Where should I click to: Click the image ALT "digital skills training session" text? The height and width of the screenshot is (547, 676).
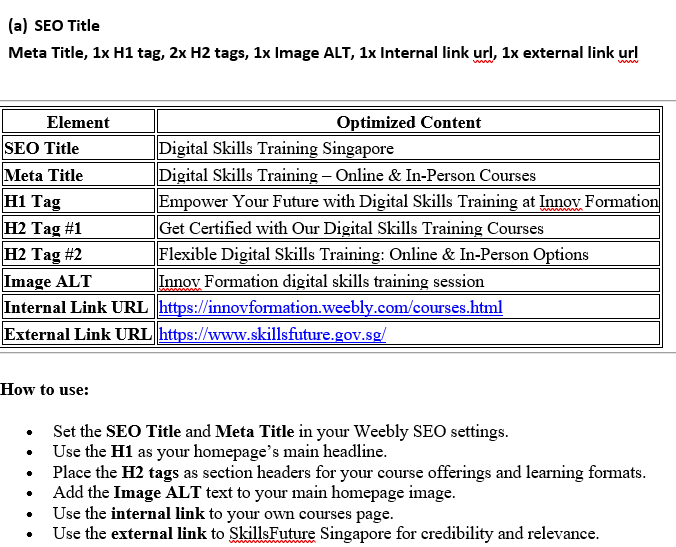(x=321, y=281)
